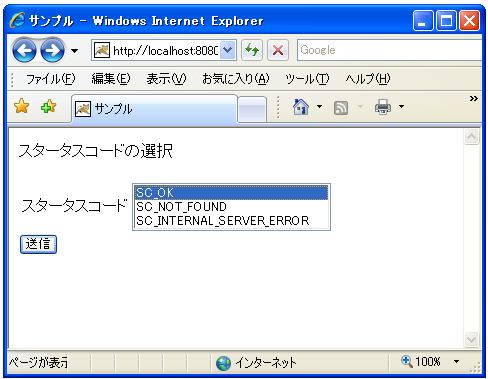Image resolution: width=488 pixels, height=379 pixels.
Task: Open recent pages dropdown beside Forward button
Action: [x=75, y=51]
